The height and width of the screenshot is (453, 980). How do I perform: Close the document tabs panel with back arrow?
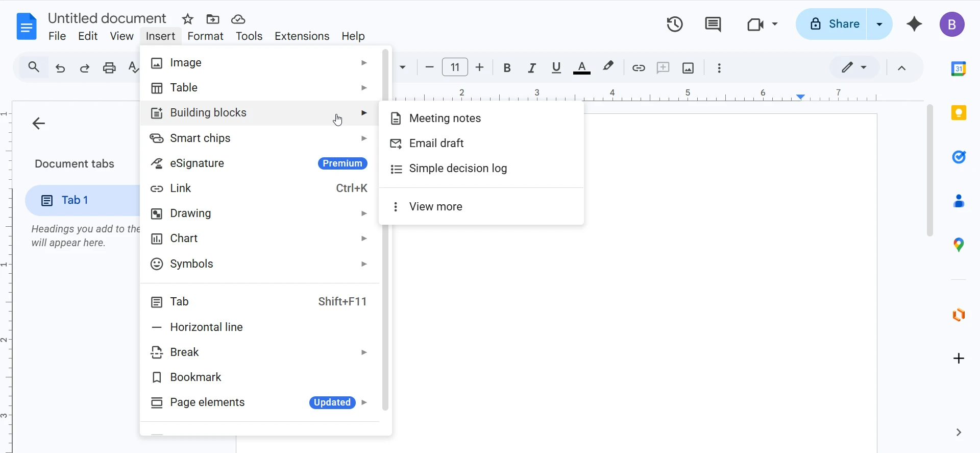(39, 123)
